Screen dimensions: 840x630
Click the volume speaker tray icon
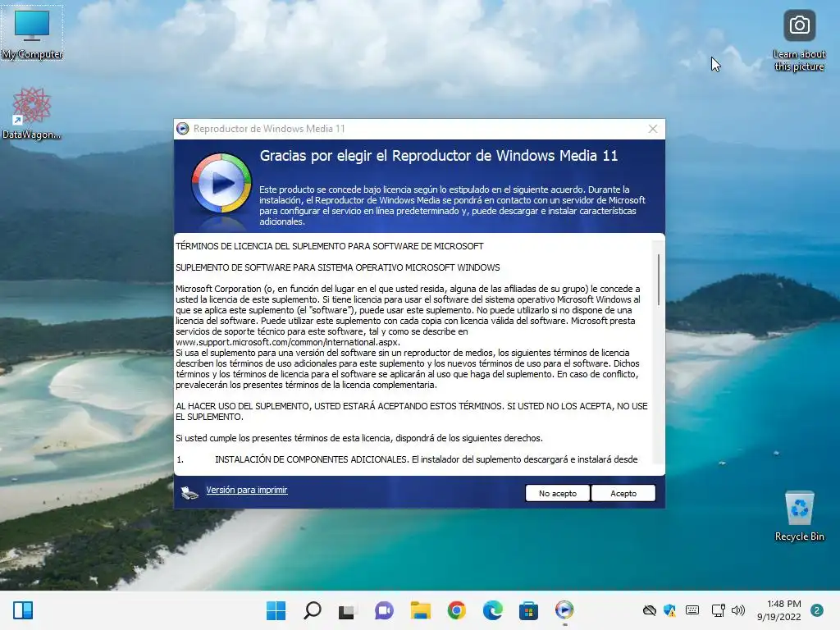pos(738,610)
